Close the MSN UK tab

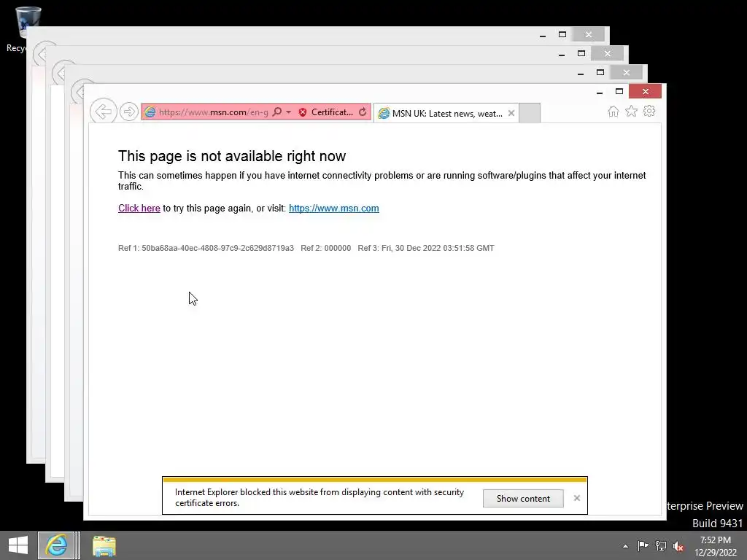pos(511,113)
